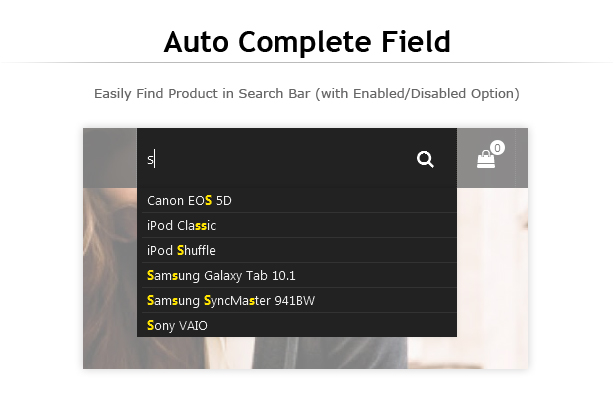Click the magnifying glass search icon
Viewport: 614px width, 400px height.
(x=425, y=159)
